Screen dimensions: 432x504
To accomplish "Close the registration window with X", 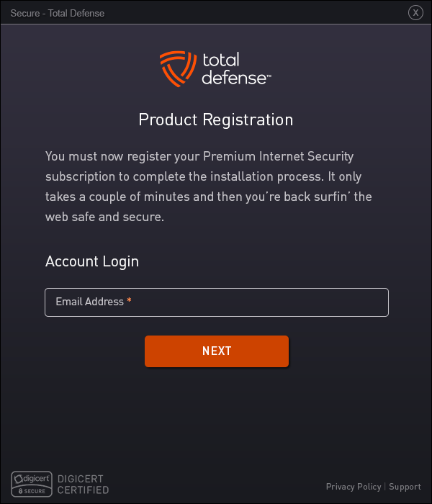I will 415,13.
